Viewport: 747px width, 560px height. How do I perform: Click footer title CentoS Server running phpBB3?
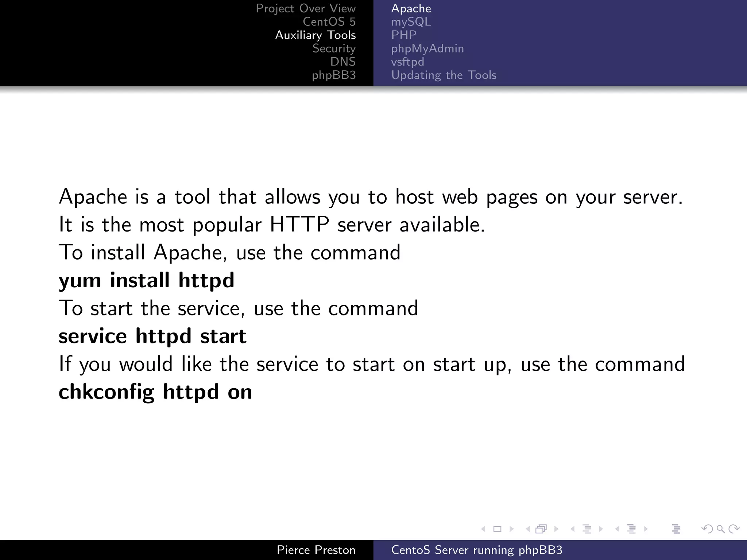(x=477, y=550)
